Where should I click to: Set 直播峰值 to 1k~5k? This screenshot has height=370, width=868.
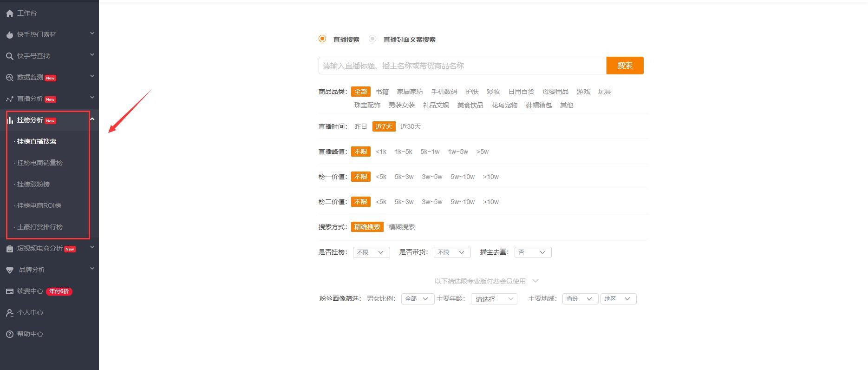click(x=404, y=152)
